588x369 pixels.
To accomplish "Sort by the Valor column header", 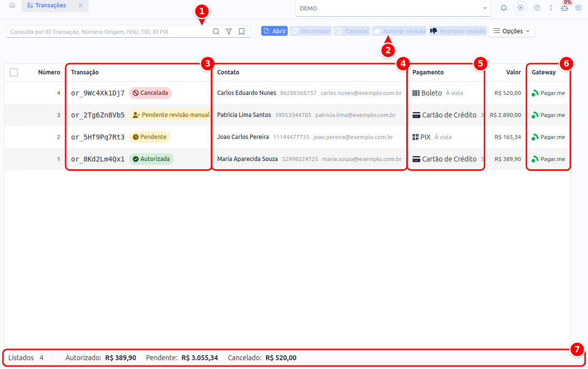I will (514, 72).
